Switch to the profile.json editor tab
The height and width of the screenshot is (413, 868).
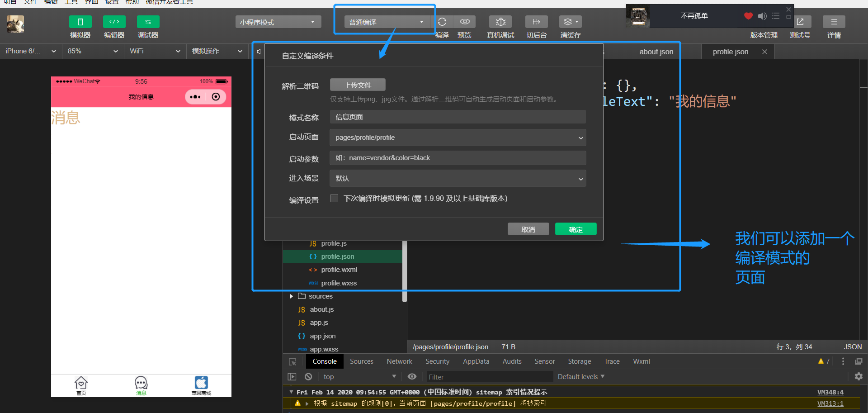731,52
